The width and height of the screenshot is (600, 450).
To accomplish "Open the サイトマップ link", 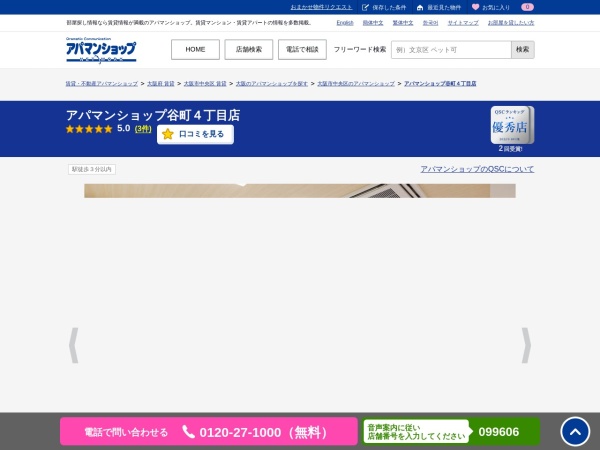I will [x=463, y=23].
